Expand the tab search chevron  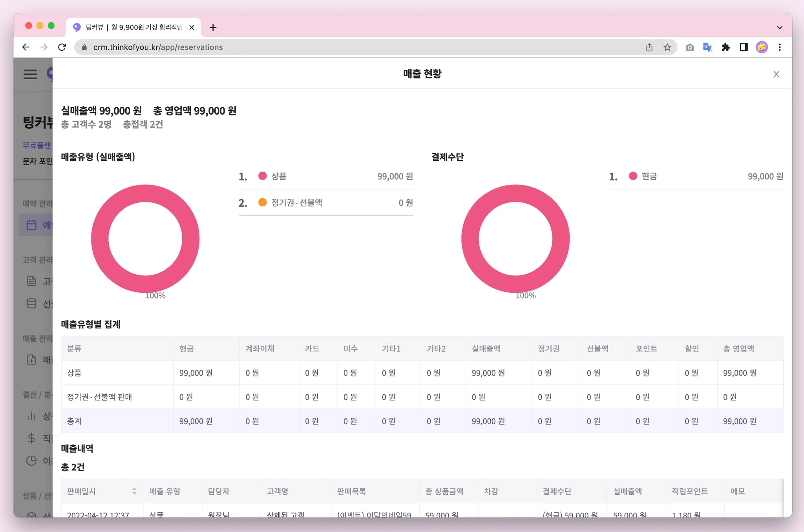(x=780, y=27)
